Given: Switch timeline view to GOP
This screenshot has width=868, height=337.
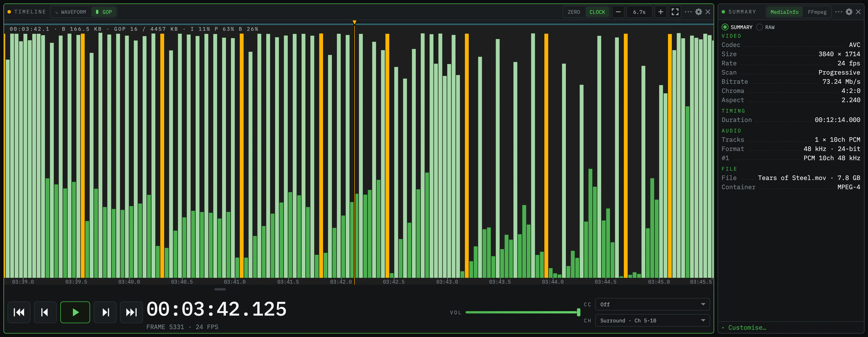Looking at the screenshot, I should pyautogui.click(x=104, y=12).
